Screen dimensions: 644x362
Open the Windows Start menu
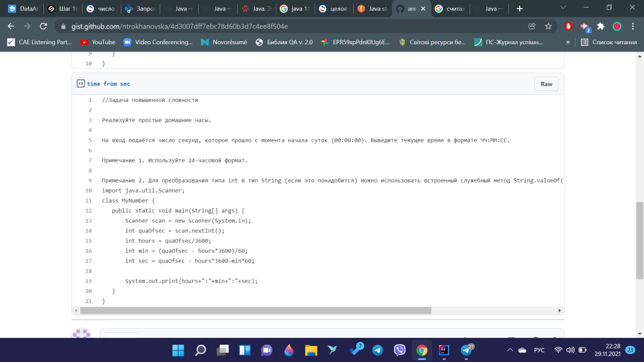pos(178,350)
